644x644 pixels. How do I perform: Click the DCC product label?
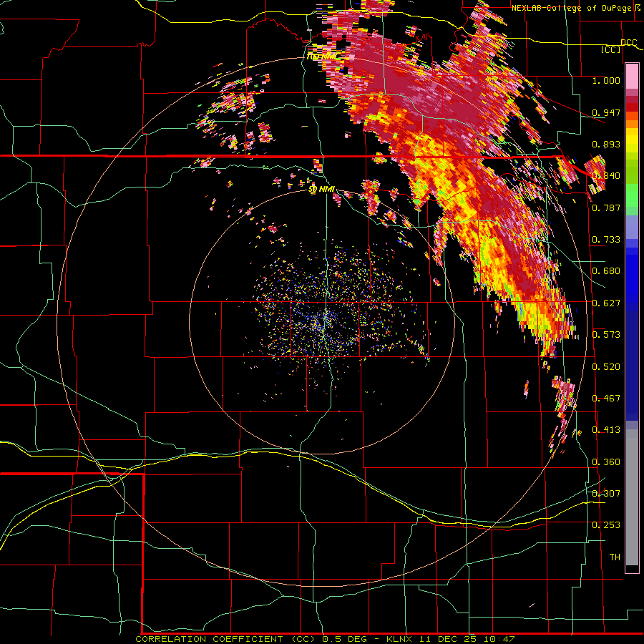[x=628, y=43]
